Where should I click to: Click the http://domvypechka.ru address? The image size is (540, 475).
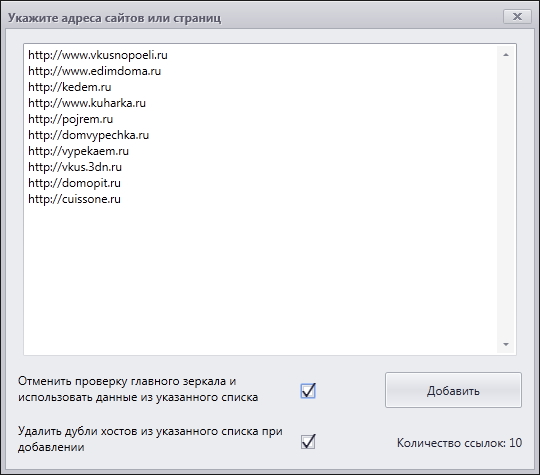(x=89, y=135)
